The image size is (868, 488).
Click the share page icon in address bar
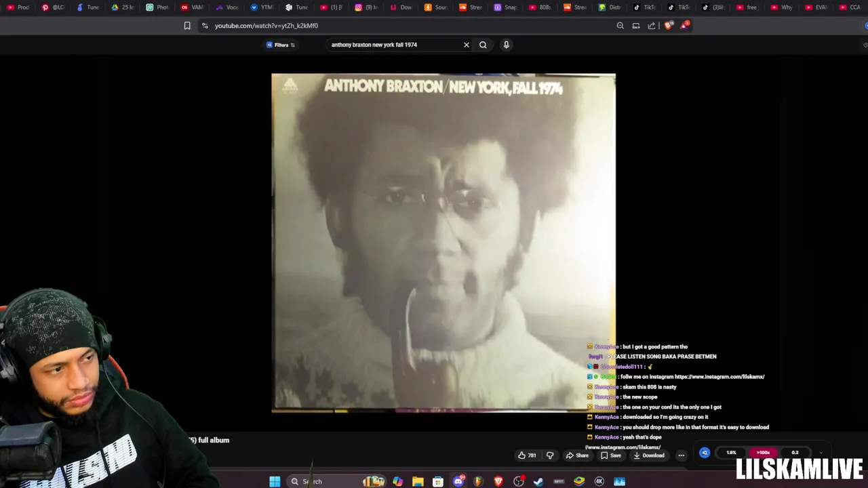click(x=652, y=26)
